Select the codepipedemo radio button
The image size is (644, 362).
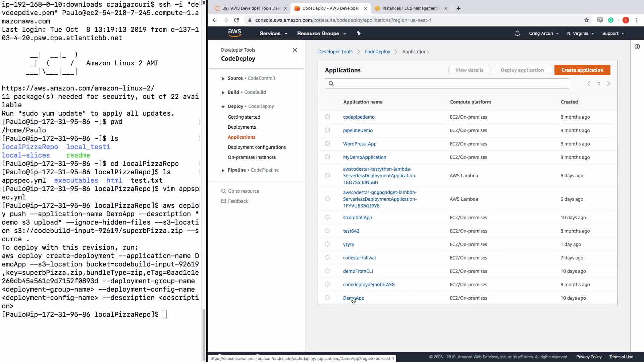[327, 117]
